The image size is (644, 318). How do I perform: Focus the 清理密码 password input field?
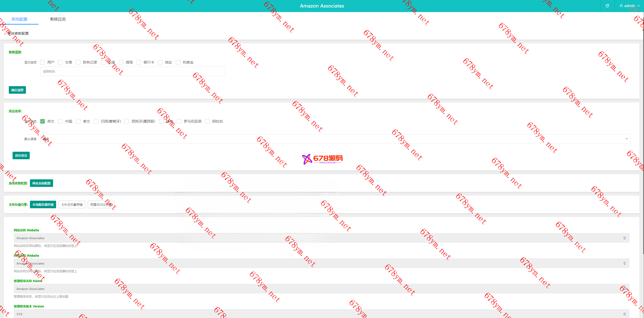click(133, 71)
